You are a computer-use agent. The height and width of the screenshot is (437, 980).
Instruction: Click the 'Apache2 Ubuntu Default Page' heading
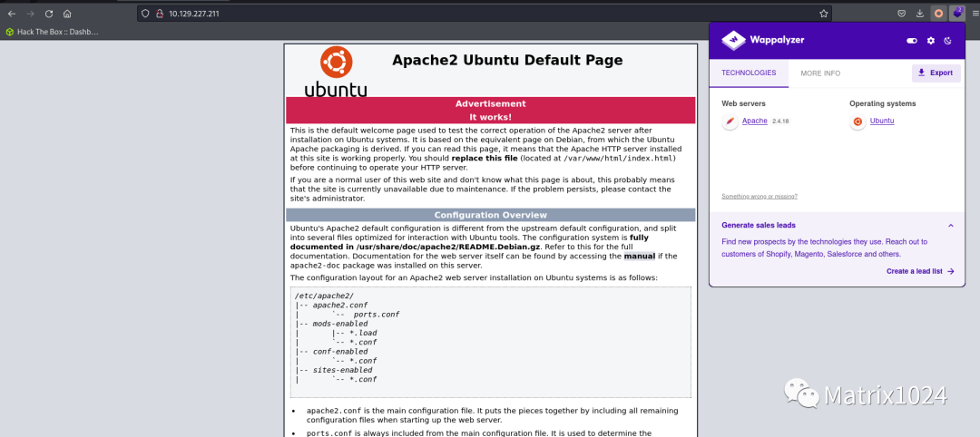(x=507, y=61)
